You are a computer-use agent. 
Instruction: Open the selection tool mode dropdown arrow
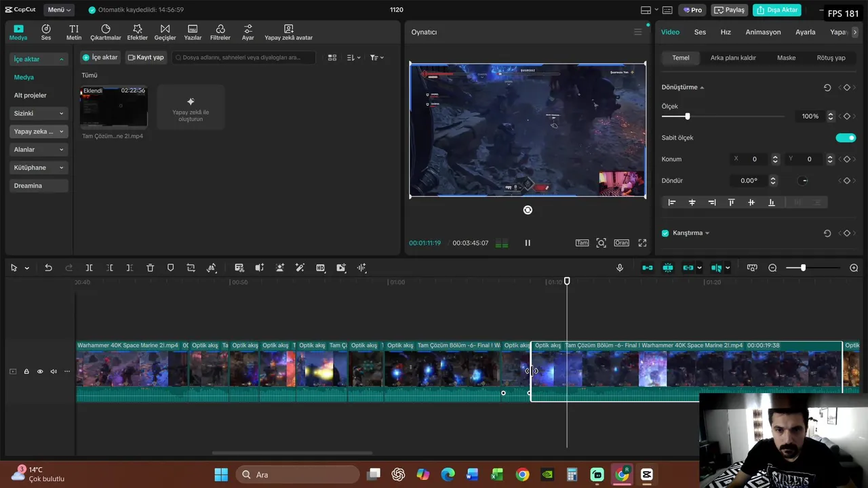click(27, 268)
